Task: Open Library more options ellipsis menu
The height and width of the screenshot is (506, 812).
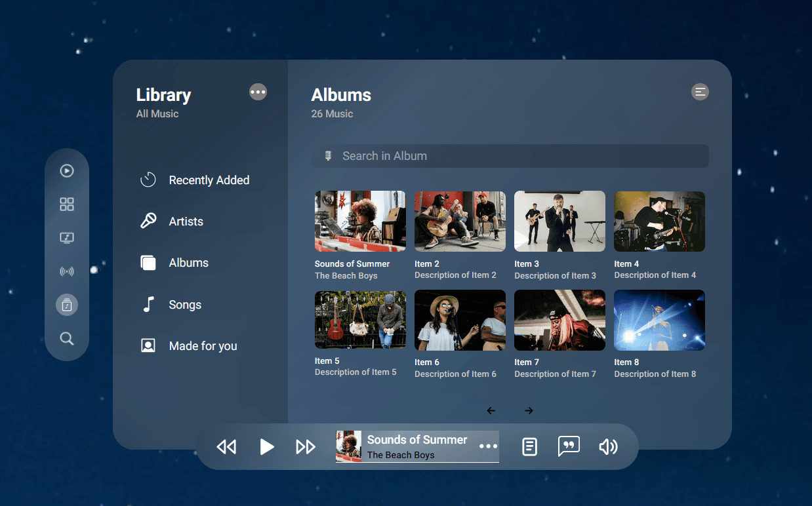Action: click(258, 92)
